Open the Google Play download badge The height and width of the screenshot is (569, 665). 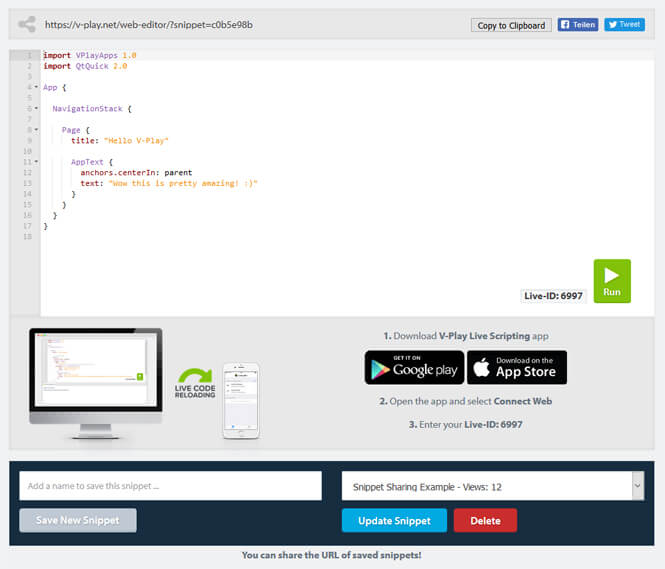[414, 368]
